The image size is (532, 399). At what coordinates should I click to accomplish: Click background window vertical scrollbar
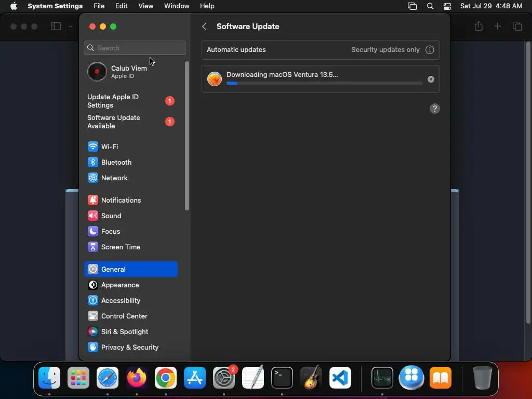(528, 182)
